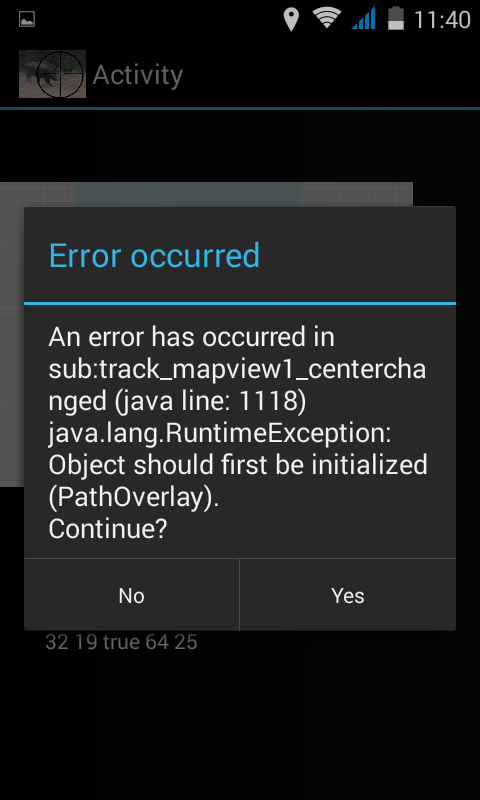Tap the '(PathOverlay).' text in message
Screen dimensions: 480x800
(134, 497)
